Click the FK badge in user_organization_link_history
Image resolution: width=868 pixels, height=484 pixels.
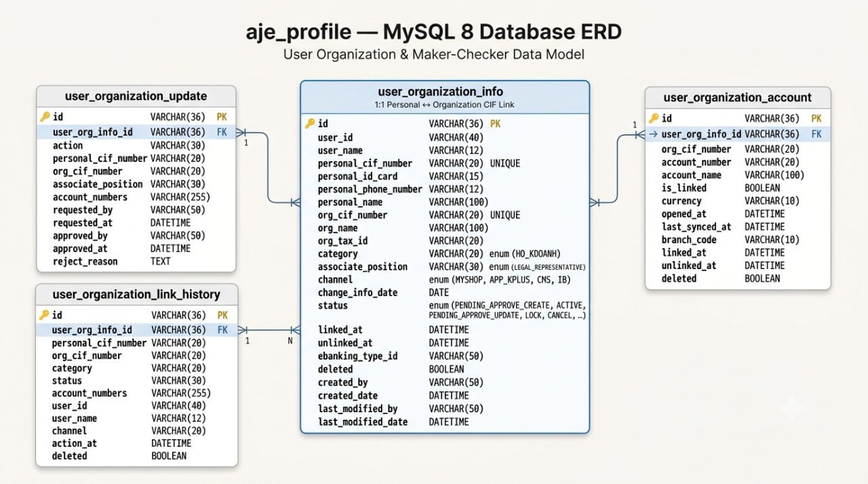[x=222, y=330]
